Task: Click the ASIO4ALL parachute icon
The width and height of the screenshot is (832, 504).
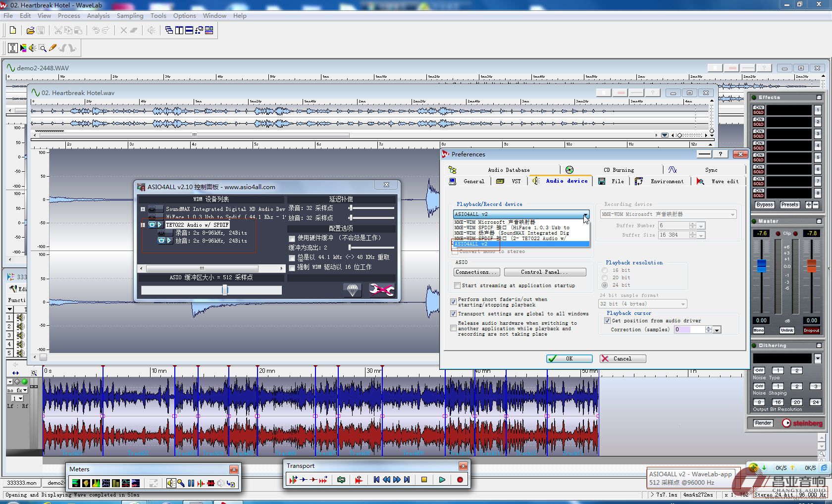Action: 353,290
